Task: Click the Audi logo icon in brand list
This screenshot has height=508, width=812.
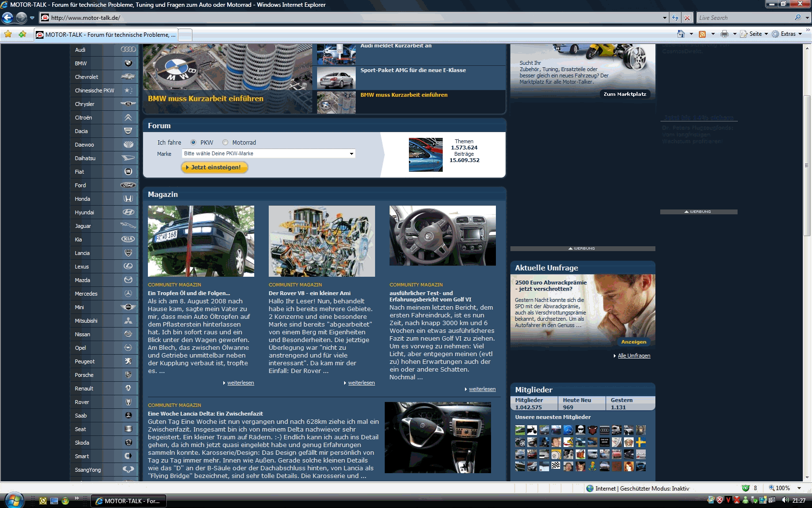Action: click(128, 49)
